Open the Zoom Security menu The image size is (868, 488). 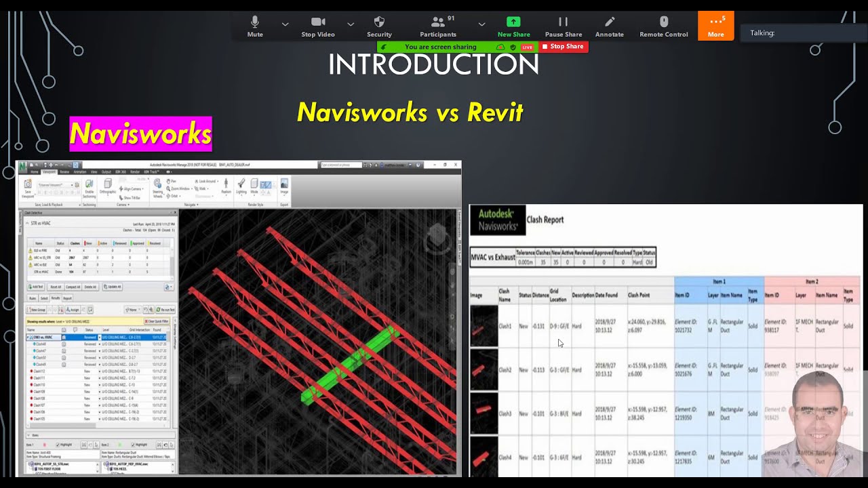pyautogui.click(x=379, y=27)
